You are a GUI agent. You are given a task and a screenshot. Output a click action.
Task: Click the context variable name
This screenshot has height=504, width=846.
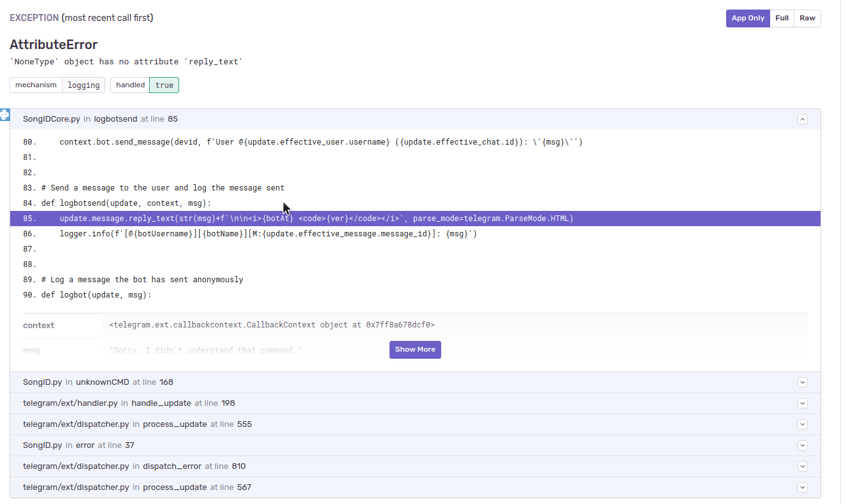coord(39,325)
